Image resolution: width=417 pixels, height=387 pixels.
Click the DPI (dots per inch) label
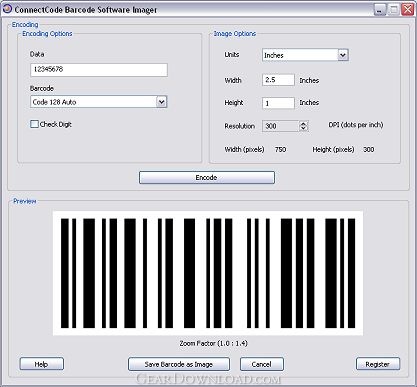point(356,125)
